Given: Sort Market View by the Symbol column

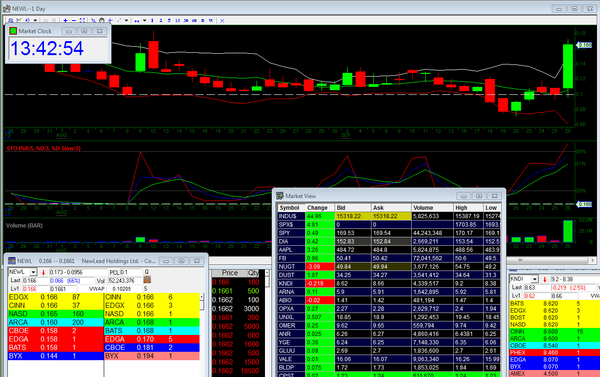Looking at the screenshot, I should 291,207.
